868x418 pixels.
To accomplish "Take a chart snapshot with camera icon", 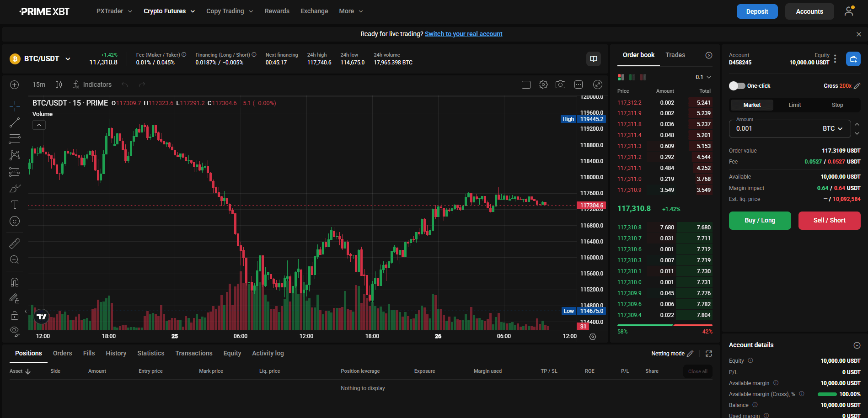I will [560, 85].
